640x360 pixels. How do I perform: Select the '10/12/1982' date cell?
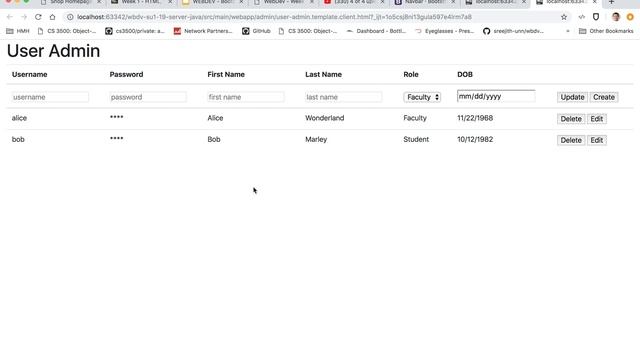475,139
